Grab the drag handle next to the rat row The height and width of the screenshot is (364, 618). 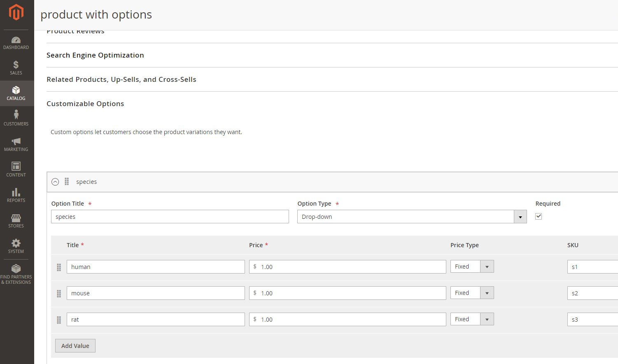pos(59,320)
